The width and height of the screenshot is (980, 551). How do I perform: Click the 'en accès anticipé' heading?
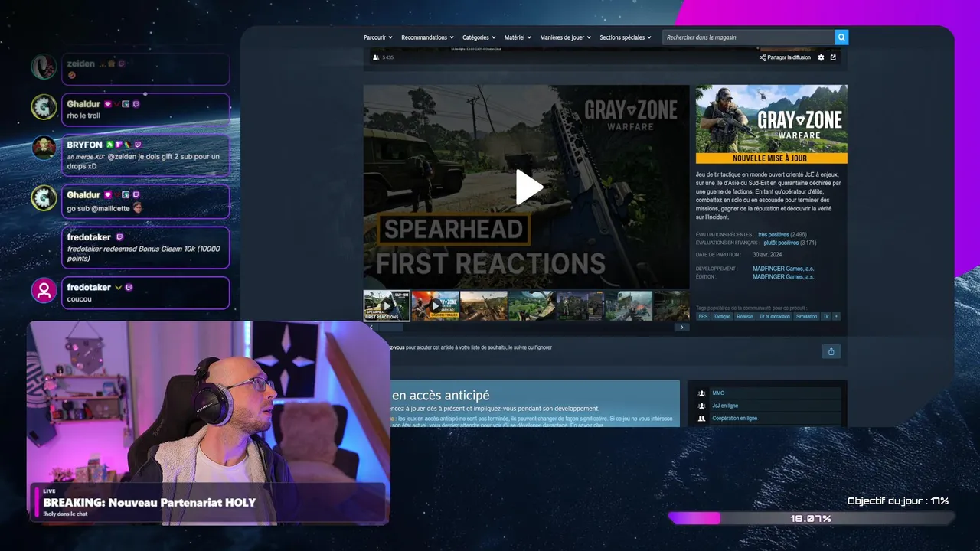440,396
